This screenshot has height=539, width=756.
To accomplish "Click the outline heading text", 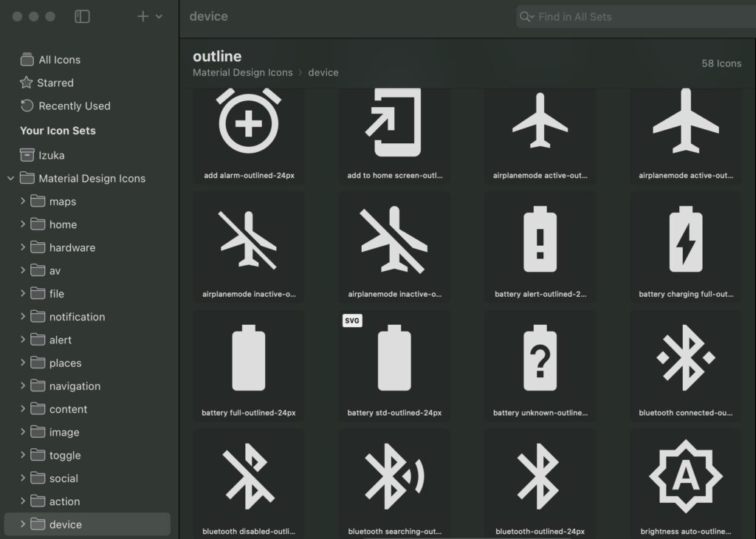I will point(217,56).
